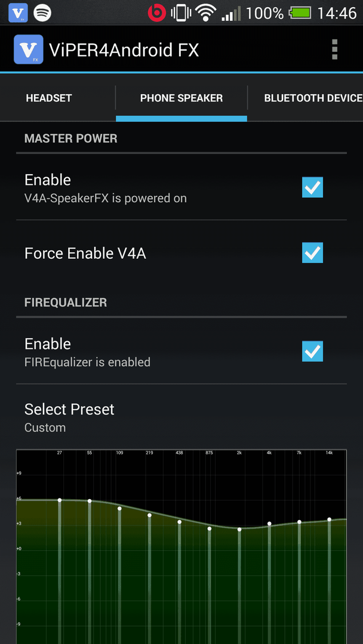Uncheck Force Enable V4A checkbox
Screen dimensions: 363x644
312,253
